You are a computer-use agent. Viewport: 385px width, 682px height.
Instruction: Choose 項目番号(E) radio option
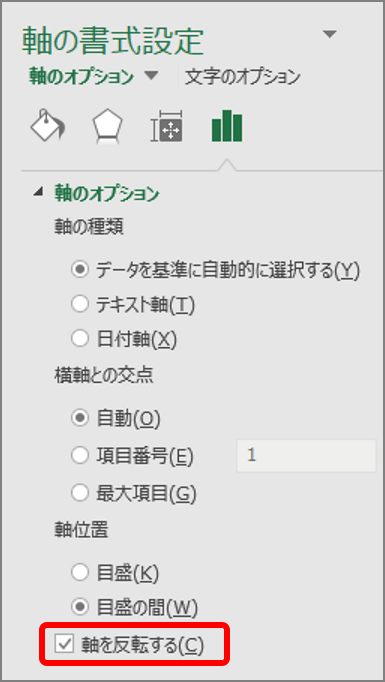80,455
